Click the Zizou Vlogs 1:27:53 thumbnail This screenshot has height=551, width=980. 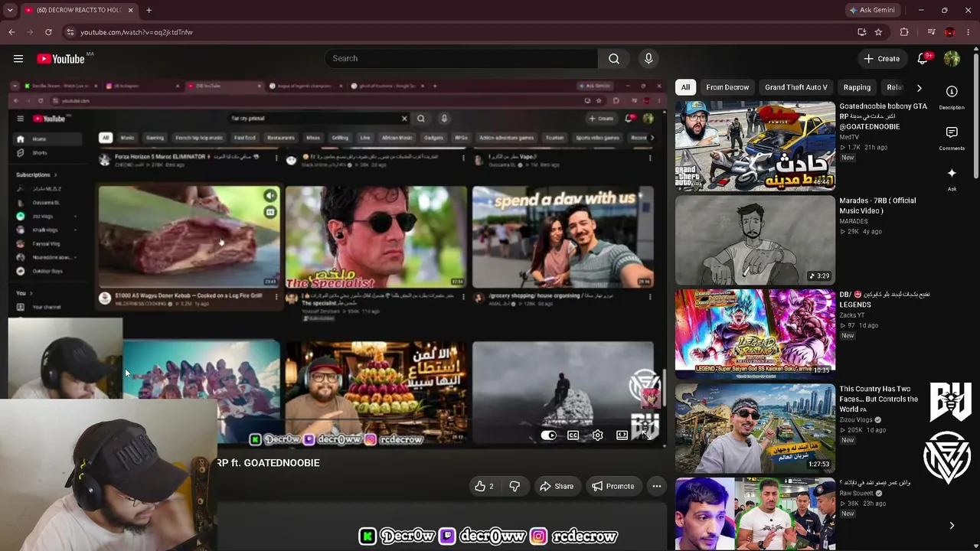(x=755, y=429)
